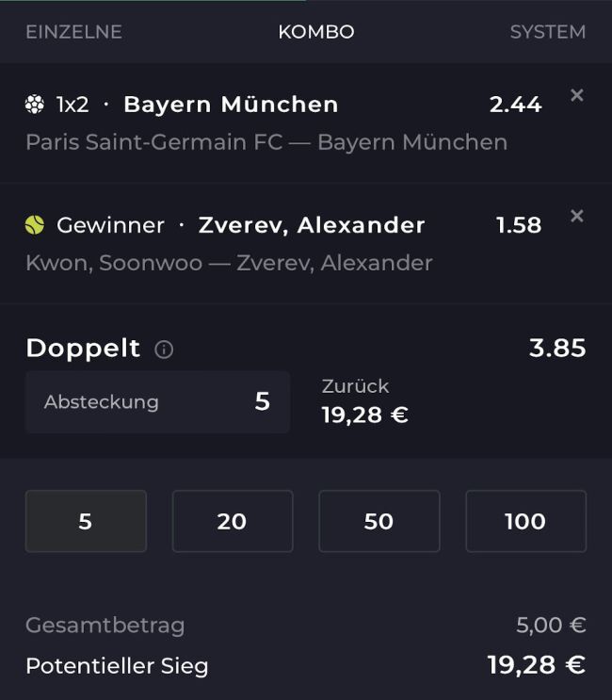Pick the 50 quick stake button
This screenshot has height=700, width=612.
pyautogui.click(x=378, y=521)
